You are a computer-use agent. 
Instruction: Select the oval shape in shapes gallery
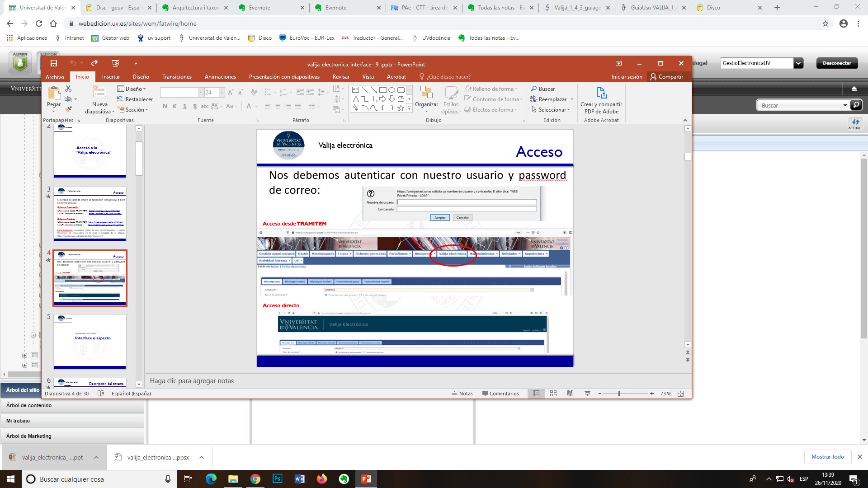coord(392,89)
